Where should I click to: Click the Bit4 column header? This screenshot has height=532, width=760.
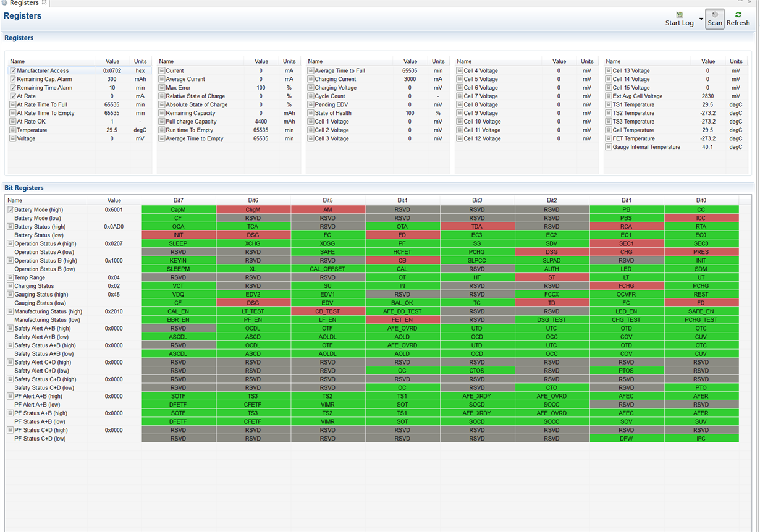pyautogui.click(x=402, y=200)
